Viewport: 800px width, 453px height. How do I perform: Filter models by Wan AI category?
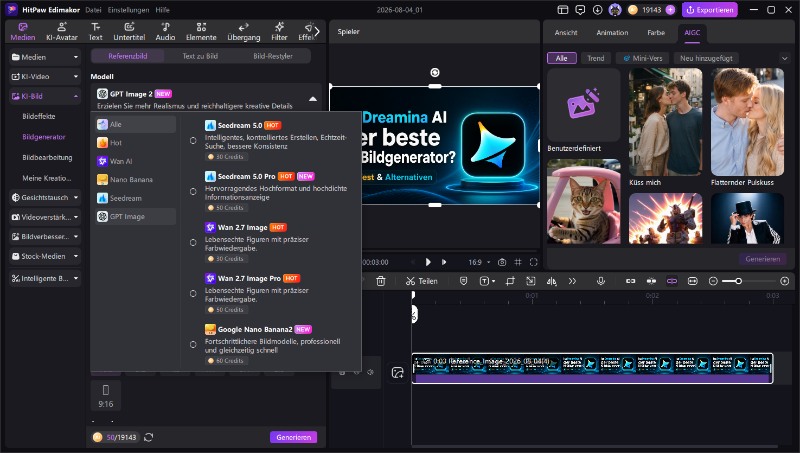(135, 161)
